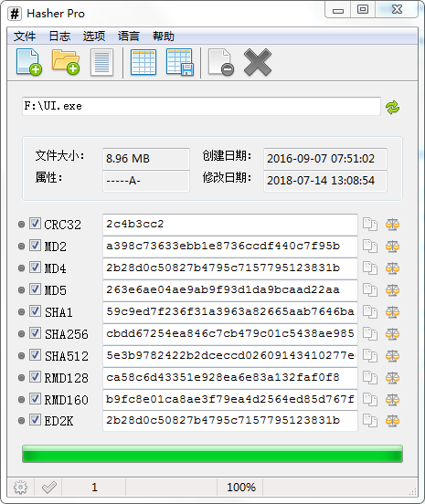Image resolution: width=425 pixels, height=504 pixels.
Task: Copy the CRC32 hash value
Action: [x=370, y=225]
